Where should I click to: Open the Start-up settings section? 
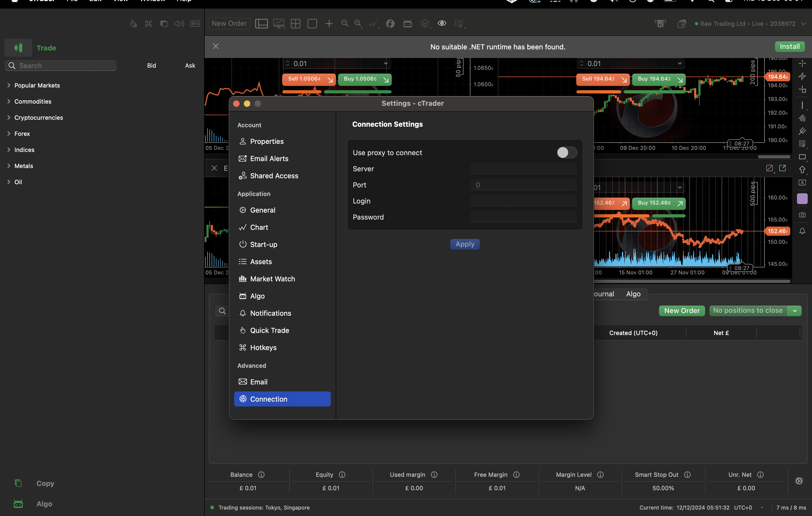[x=282, y=245]
